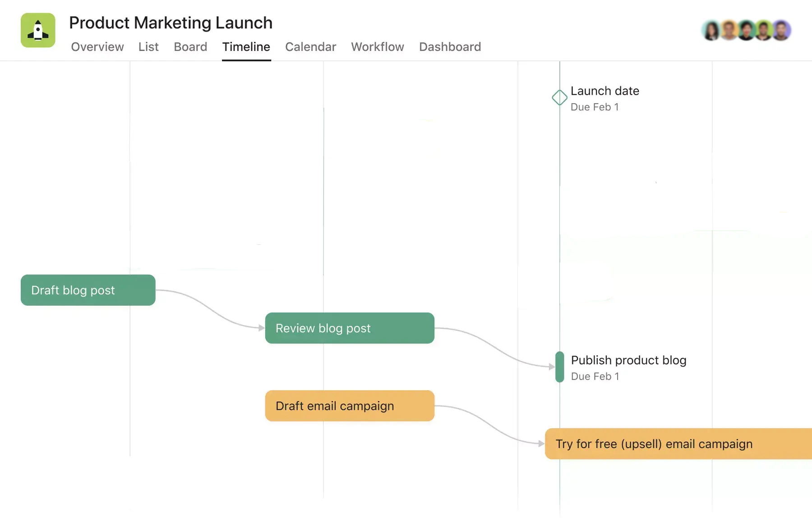Switch to the Workflow tab
The height and width of the screenshot is (518, 812).
tap(377, 47)
